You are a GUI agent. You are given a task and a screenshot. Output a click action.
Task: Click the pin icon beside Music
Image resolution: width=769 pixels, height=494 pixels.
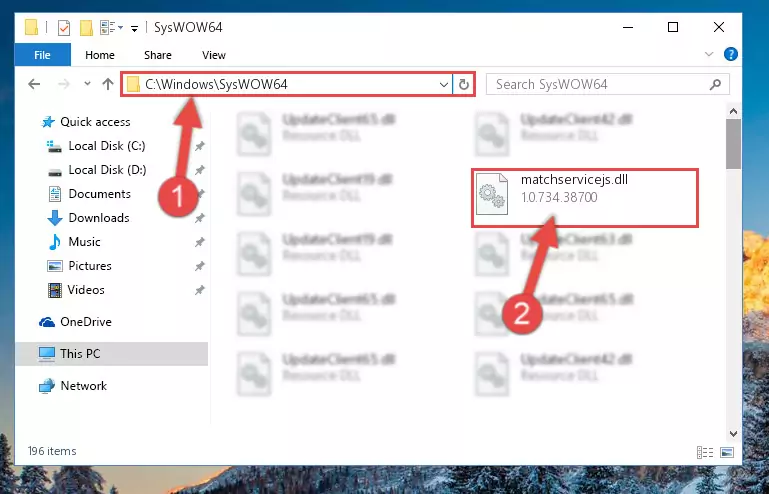click(200, 242)
